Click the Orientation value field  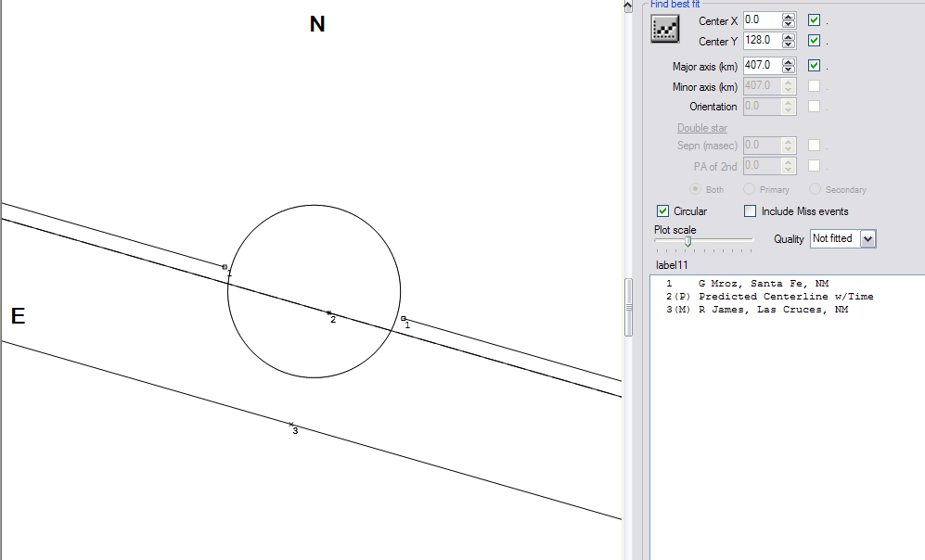[x=763, y=106]
